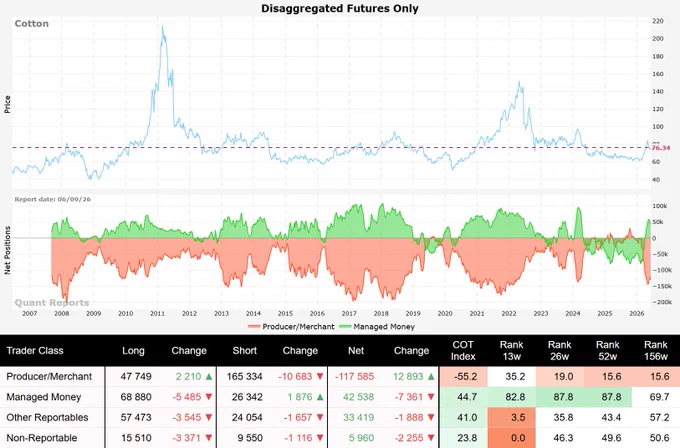Viewport: 680px width, 448px height.
Task: Click the Rank 52w column header
Action: pos(608,350)
